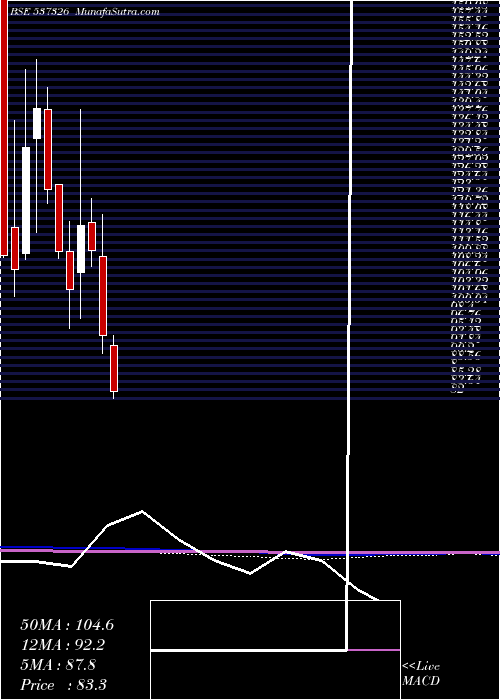Click the BSE 537326 ticker label

39,12
